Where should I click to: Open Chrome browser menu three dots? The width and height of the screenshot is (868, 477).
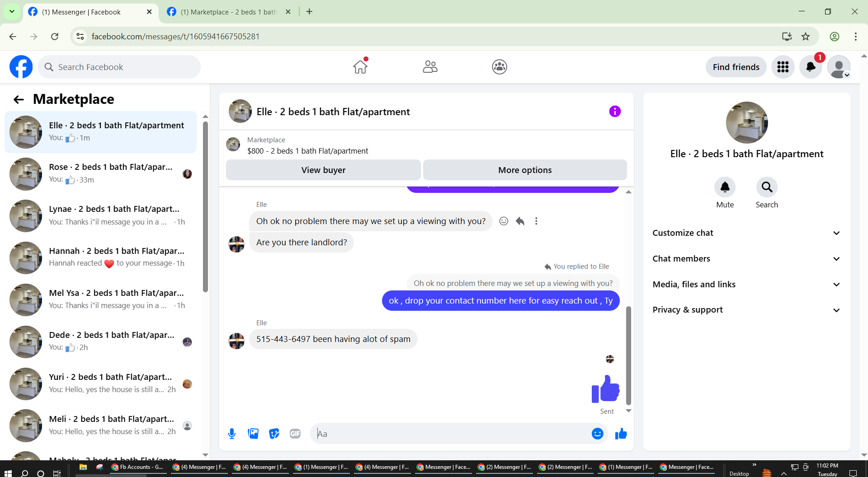click(x=855, y=37)
